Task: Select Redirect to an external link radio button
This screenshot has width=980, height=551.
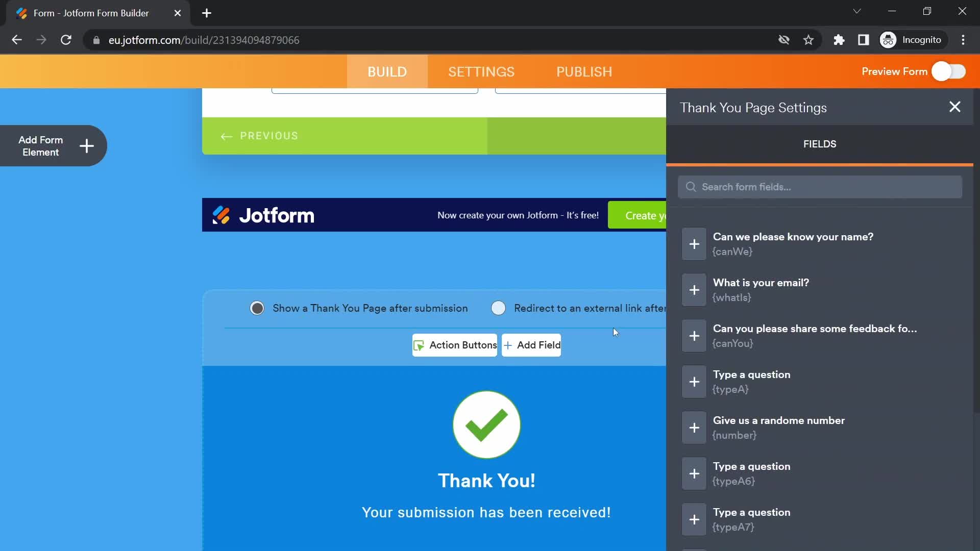Action: (499, 308)
